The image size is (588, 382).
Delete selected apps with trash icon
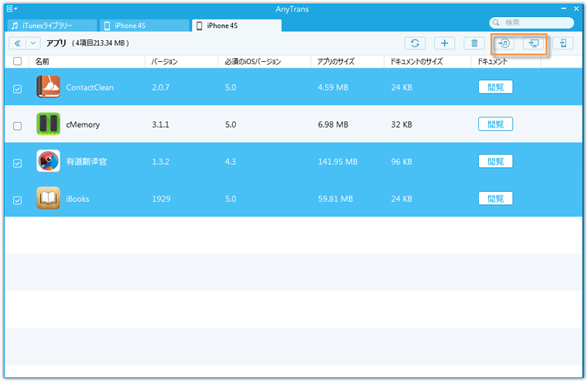coord(474,43)
